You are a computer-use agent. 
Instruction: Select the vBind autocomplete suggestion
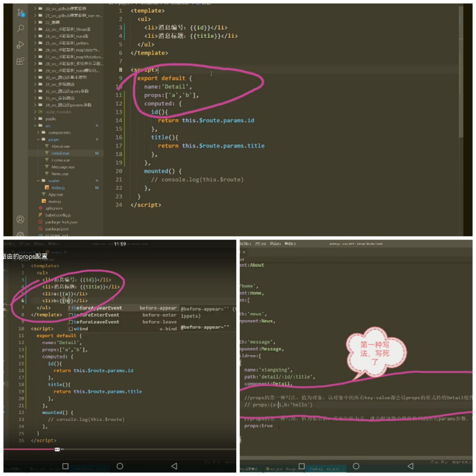(x=81, y=329)
